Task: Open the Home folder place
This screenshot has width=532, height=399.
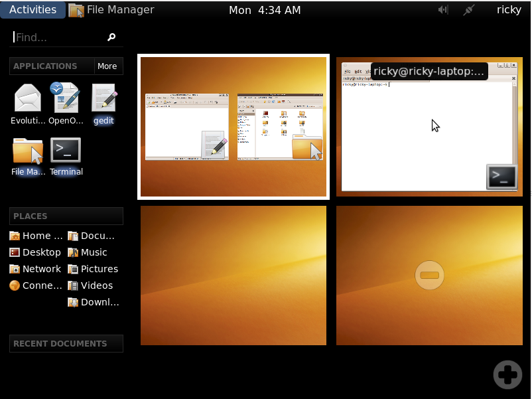Action: click(x=36, y=236)
